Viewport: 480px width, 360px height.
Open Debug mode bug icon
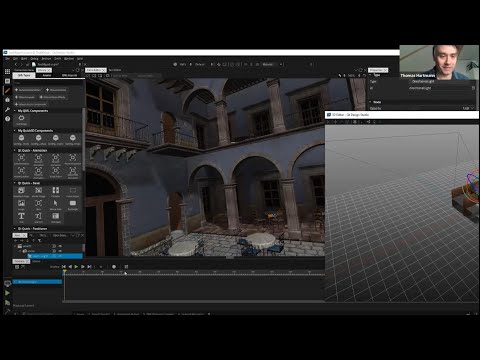click(x=7, y=100)
